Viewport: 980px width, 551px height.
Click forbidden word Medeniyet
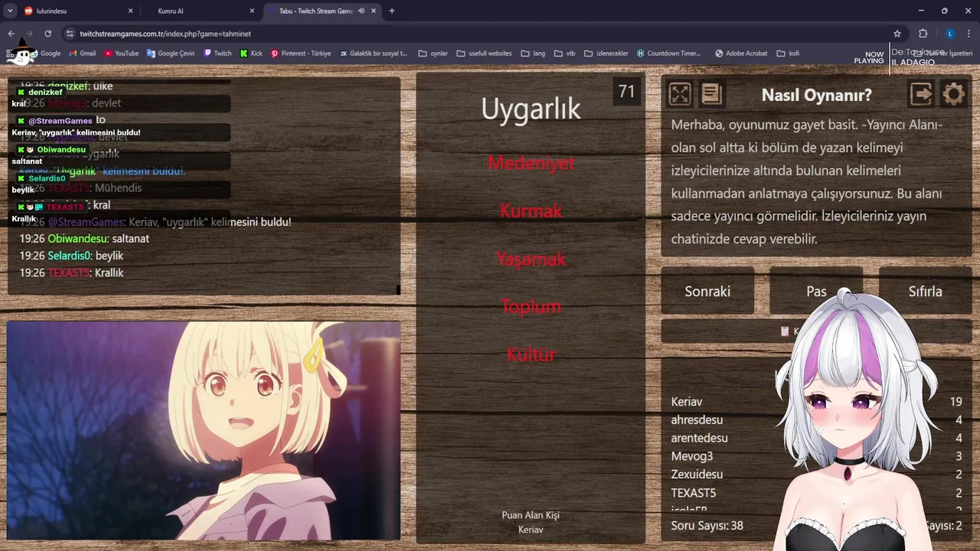(531, 162)
